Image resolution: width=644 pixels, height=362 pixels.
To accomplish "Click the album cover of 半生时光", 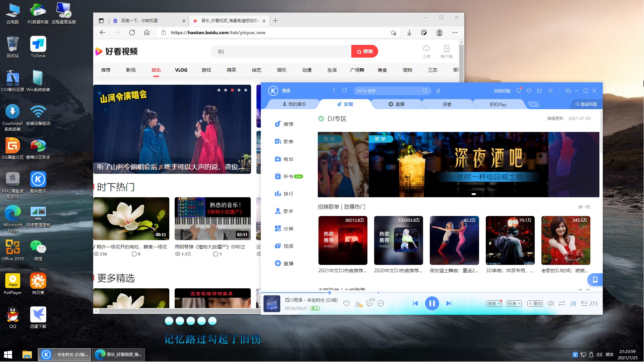I will tap(272, 304).
